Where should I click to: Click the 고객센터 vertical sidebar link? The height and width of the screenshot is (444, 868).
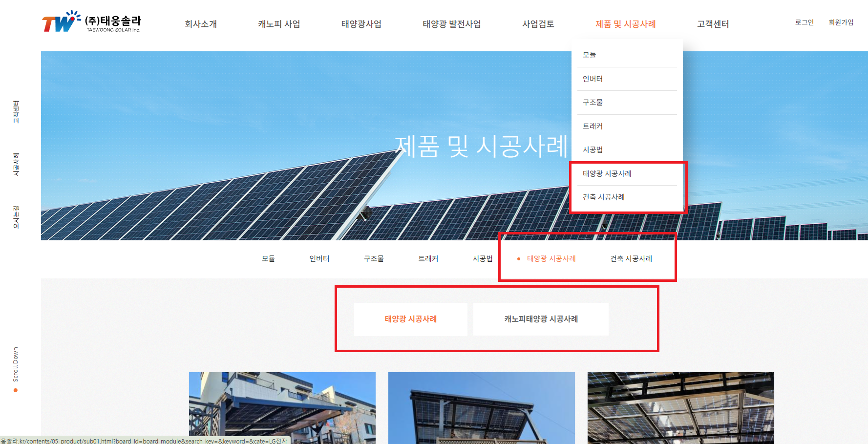tap(16, 112)
